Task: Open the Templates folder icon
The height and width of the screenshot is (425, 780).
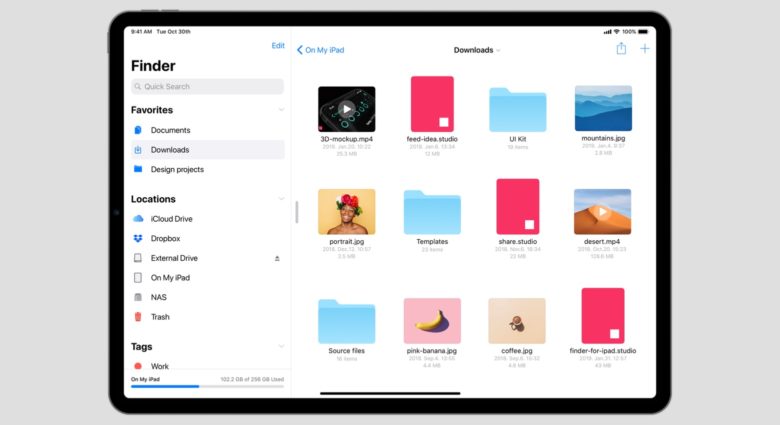Action: [x=432, y=212]
